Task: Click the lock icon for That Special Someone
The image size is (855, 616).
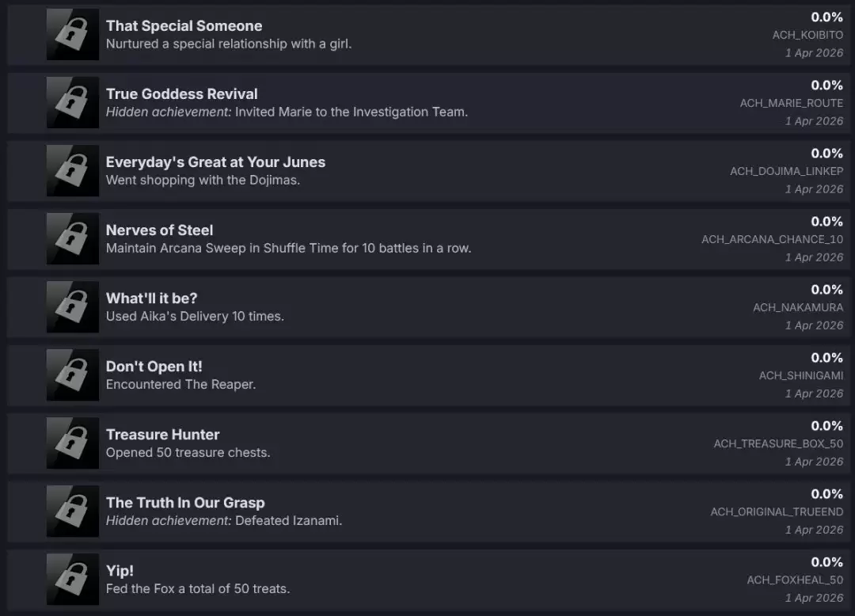Action: (x=73, y=35)
